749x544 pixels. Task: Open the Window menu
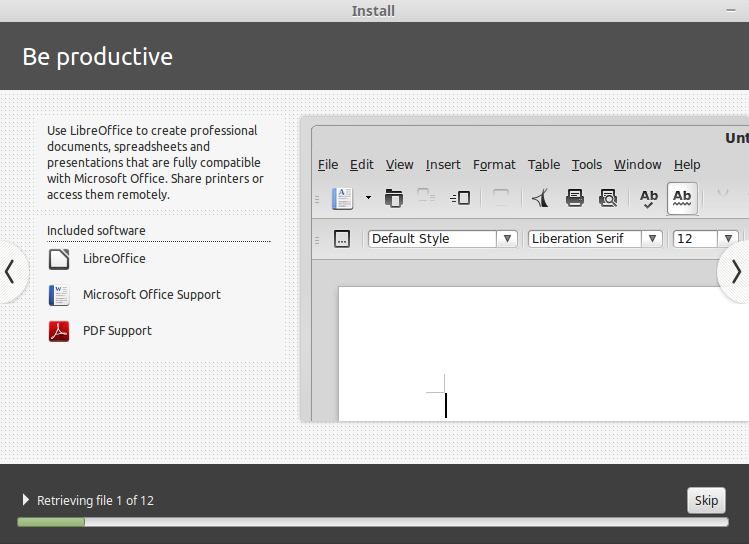638,165
